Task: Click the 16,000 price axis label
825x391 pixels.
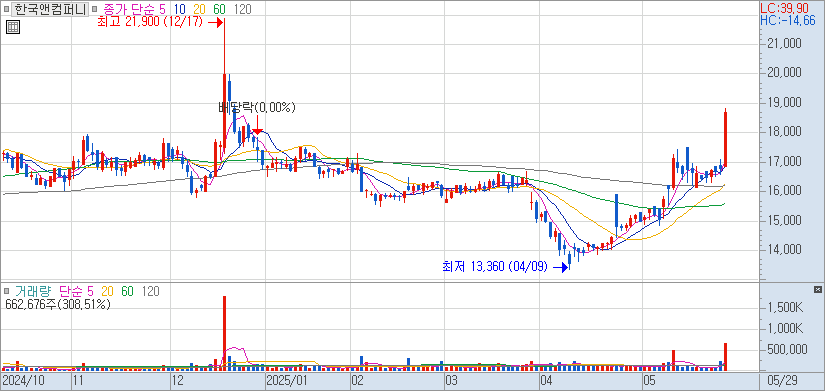Action: (784, 191)
